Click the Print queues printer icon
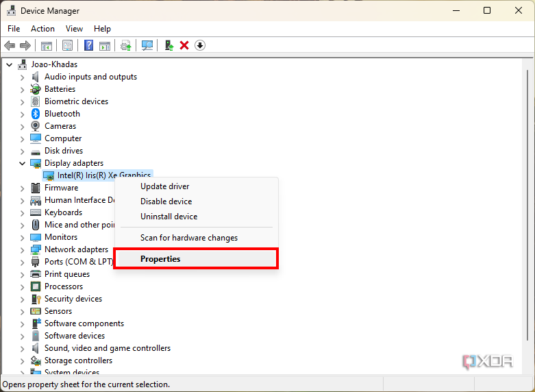Image resolution: width=535 pixels, height=392 pixels. [36, 274]
